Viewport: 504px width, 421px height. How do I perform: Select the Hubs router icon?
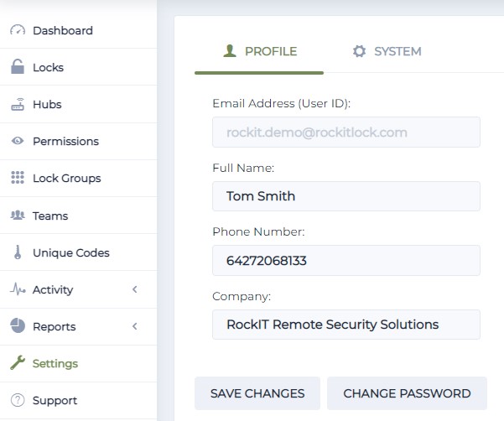(18, 104)
